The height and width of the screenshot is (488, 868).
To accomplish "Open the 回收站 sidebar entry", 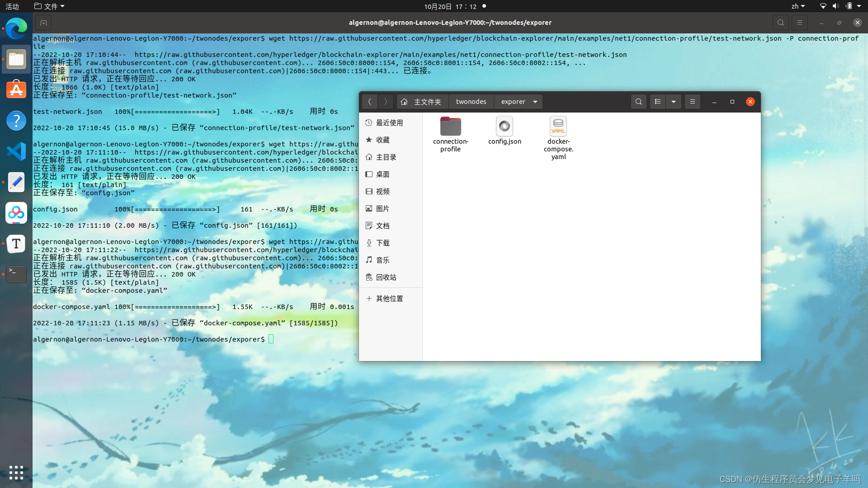I will point(386,277).
